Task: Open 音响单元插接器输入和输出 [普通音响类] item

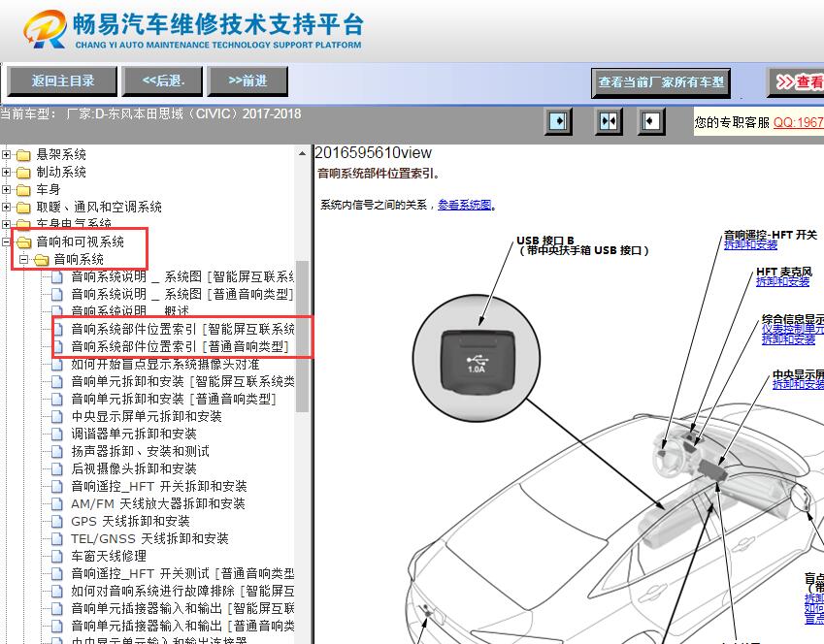Action: pos(182,626)
